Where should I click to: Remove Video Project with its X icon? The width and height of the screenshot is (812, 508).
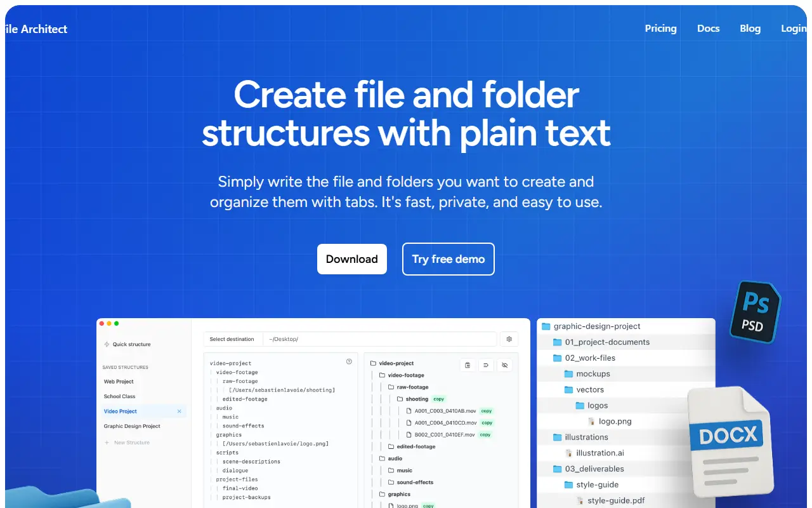[179, 411]
